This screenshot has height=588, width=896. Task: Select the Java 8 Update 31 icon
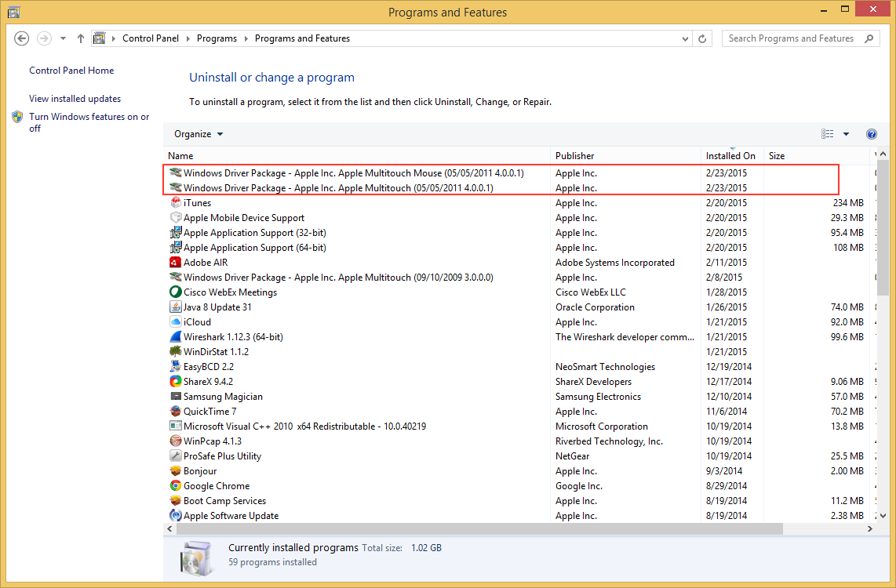point(176,307)
